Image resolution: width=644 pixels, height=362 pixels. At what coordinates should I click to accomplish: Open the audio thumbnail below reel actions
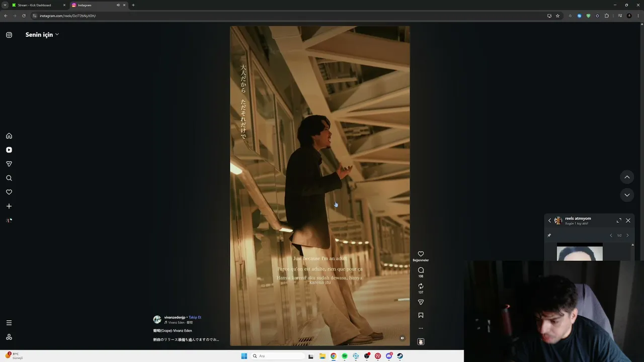click(421, 341)
